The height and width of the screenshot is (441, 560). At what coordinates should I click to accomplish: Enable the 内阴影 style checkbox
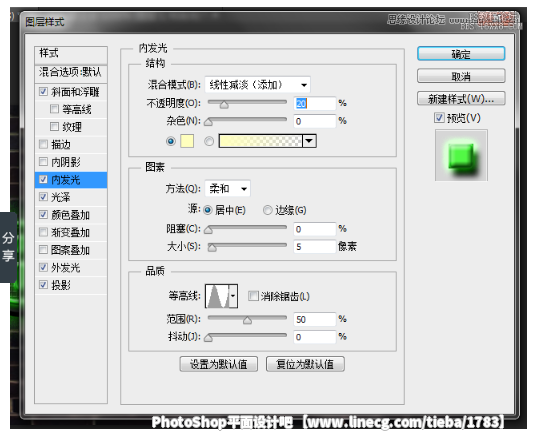tap(43, 162)
